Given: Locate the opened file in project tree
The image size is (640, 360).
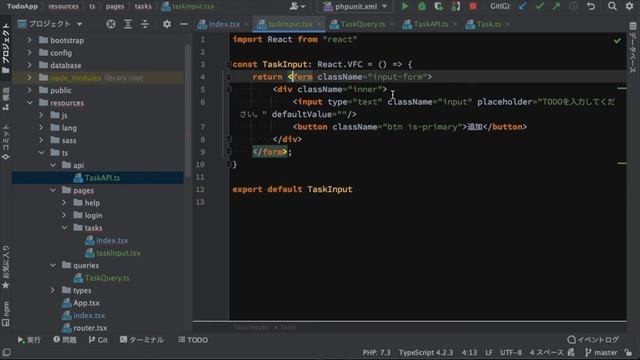Looking at the screenshot, I should coord(111,24).
